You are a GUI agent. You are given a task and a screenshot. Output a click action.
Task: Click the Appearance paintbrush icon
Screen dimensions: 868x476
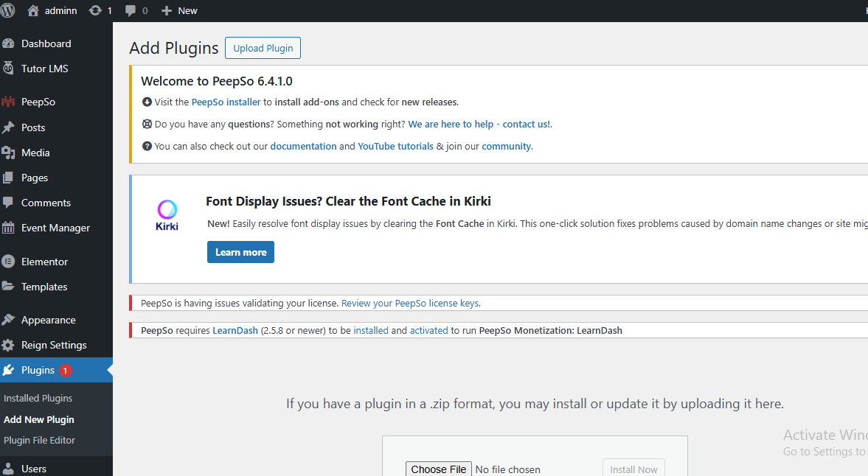click(13, 320)
